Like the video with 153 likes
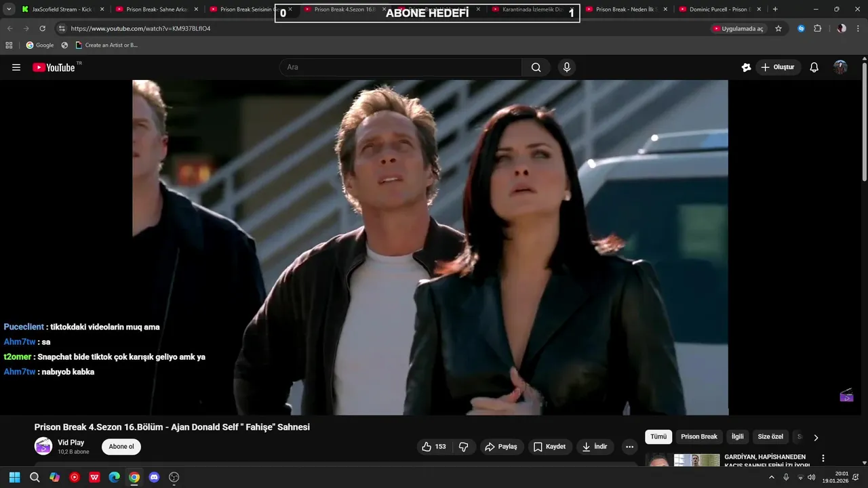Viewport: 868px width, 488px height. point(434,447)
